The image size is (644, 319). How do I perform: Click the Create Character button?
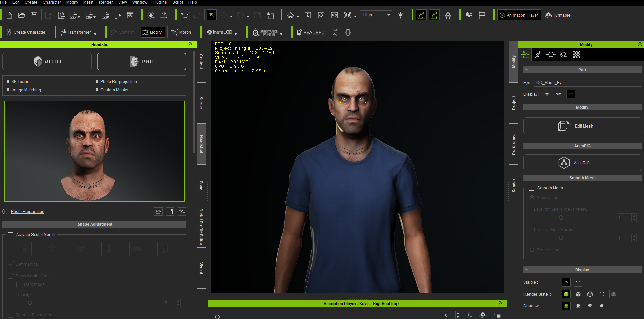coord(26,32)
